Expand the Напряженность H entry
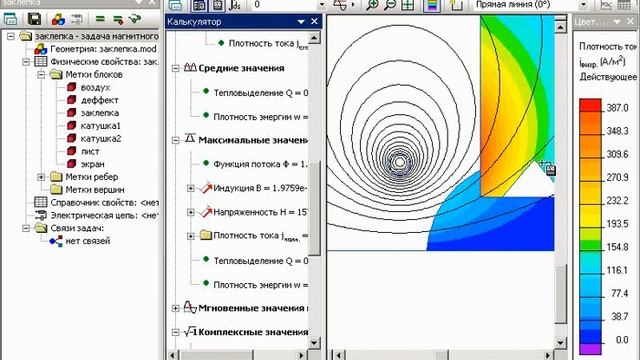Viewport: 640px width, 360px height. point(191,212)
